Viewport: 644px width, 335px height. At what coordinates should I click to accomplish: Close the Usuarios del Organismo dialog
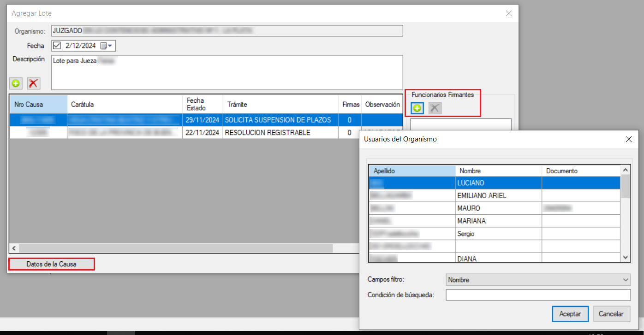(628, 139)
